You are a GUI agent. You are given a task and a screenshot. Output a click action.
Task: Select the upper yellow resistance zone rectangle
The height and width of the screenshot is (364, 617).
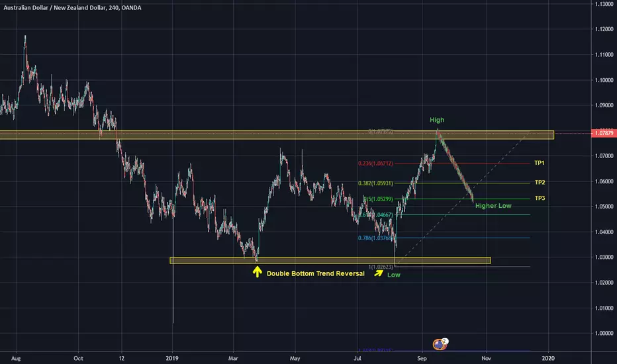(277, 135)
